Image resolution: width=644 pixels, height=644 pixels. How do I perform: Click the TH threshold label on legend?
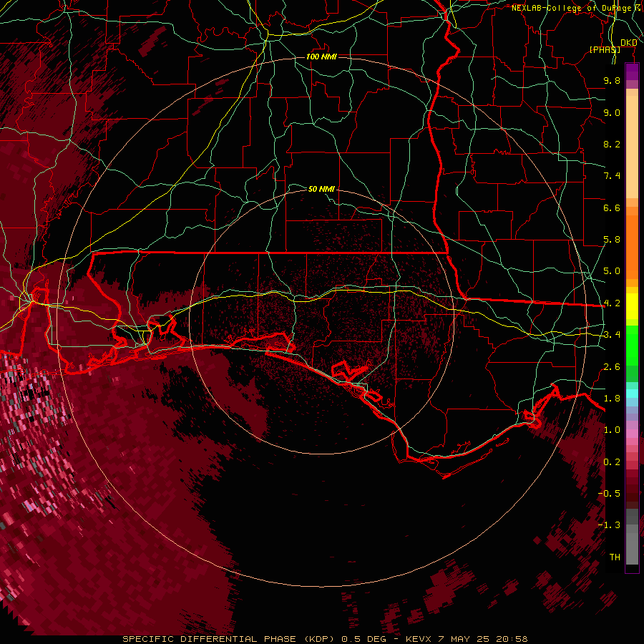tap(615, 557)
